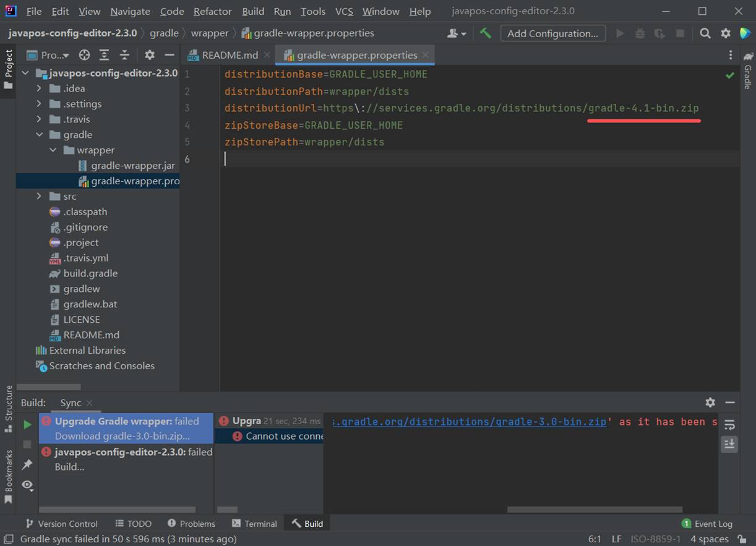
Task: Click Select Opened File target icon
Action: pos(84,55)
